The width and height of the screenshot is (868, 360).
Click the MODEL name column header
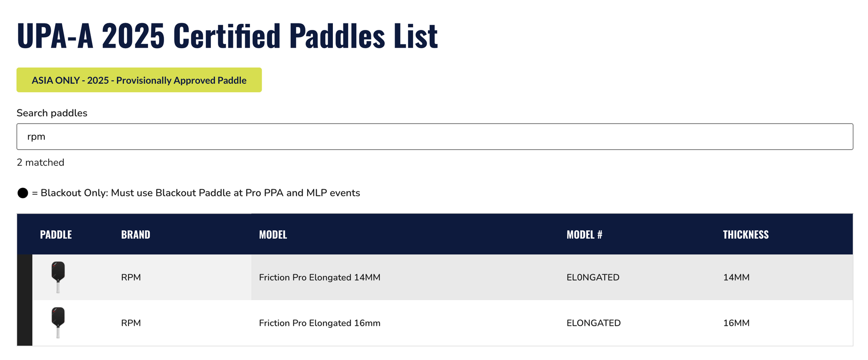273,235
